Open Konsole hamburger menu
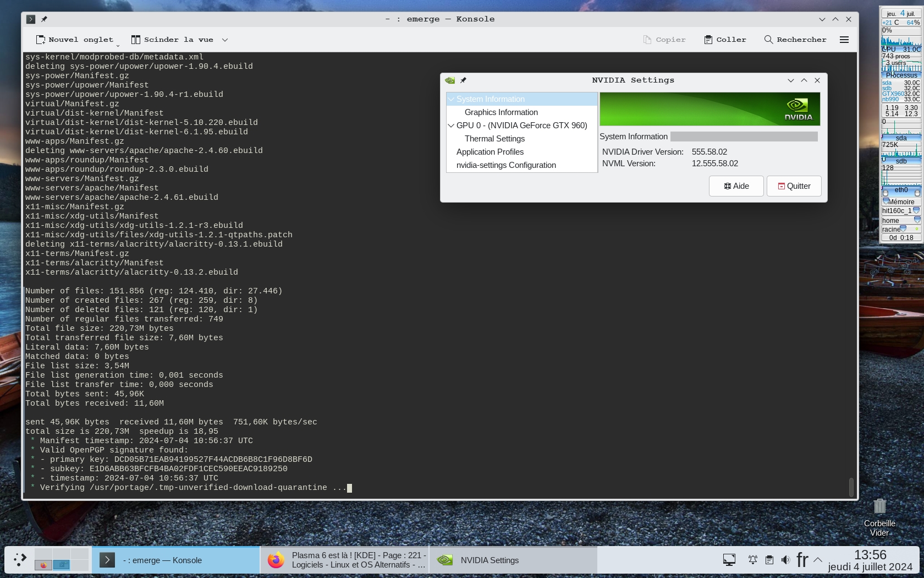Image resolution: width=924 pixels, height=578 pixels. click(844, 40)
